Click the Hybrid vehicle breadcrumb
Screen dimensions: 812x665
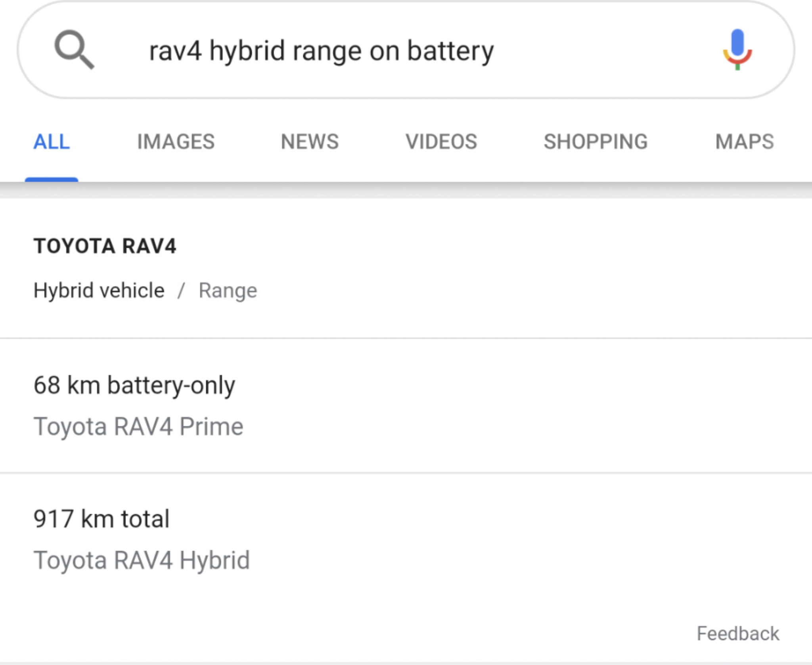(99, 290)
